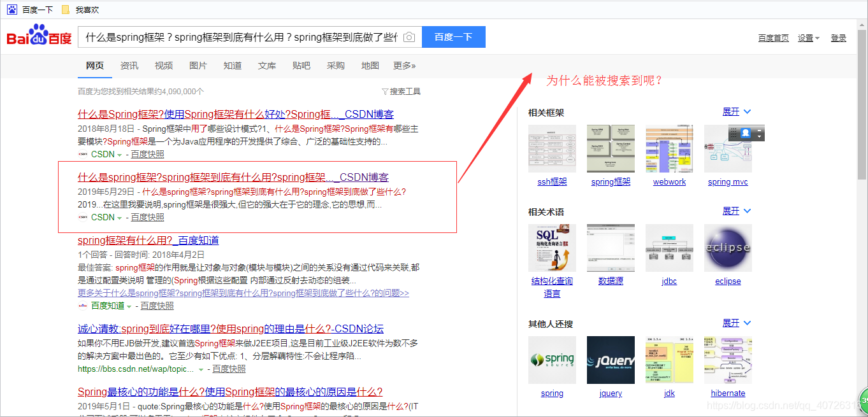
Task: Click CSDN logo under first result
Action: 83,154
